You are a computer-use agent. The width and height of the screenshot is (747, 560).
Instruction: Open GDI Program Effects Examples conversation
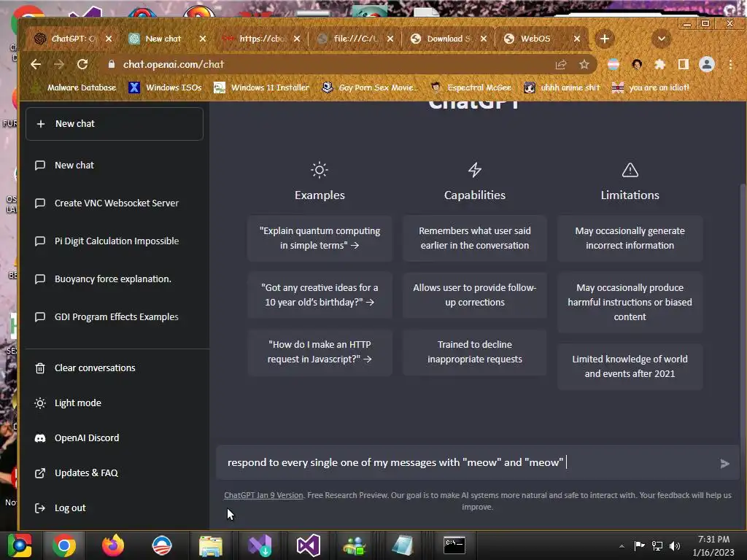[x=115, y=317]
